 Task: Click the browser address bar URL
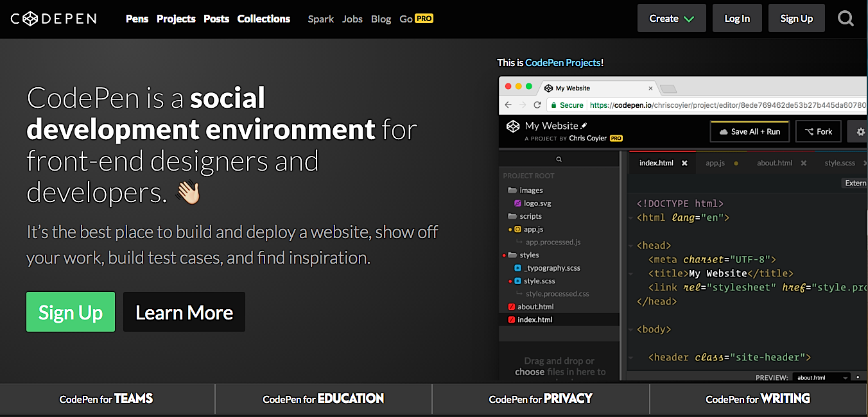click(728, 105)
